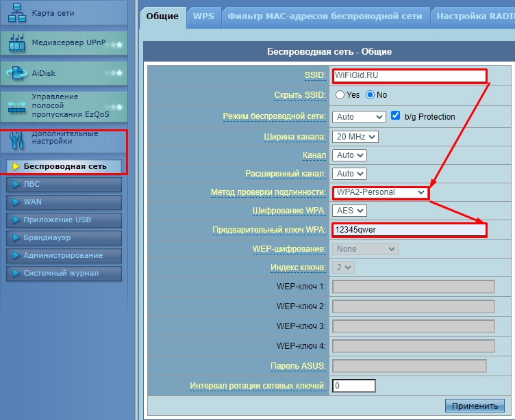Viewport: 515px width, 420px height.
Task: Click the yellow arrow beside Беспроводная сеть
Action: pyautogui.click(x=16, y=166)
